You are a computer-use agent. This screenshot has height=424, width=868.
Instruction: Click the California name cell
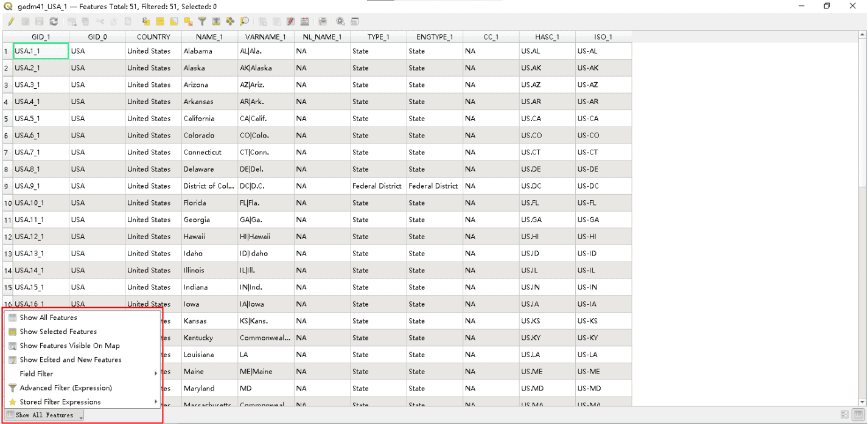[209, 119]
